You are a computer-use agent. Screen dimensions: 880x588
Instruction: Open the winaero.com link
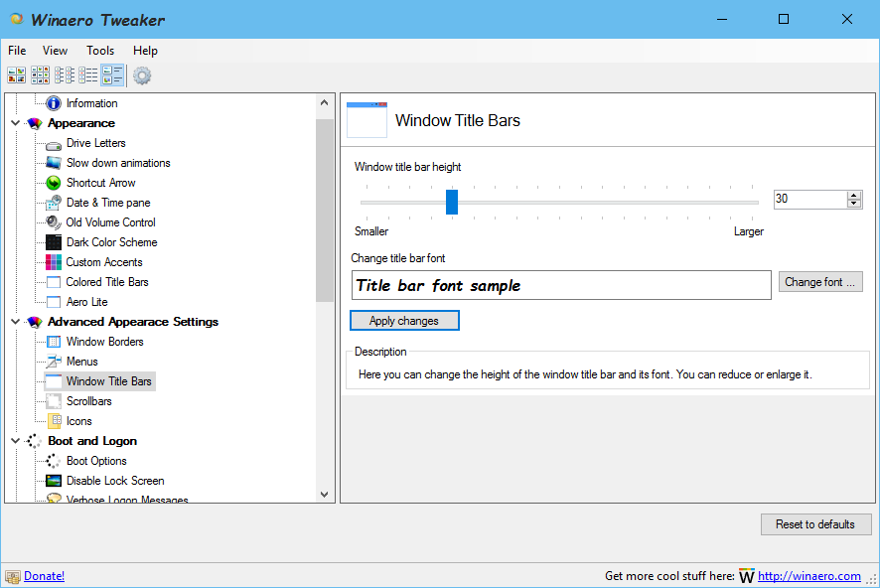click(x=808, y=576)
